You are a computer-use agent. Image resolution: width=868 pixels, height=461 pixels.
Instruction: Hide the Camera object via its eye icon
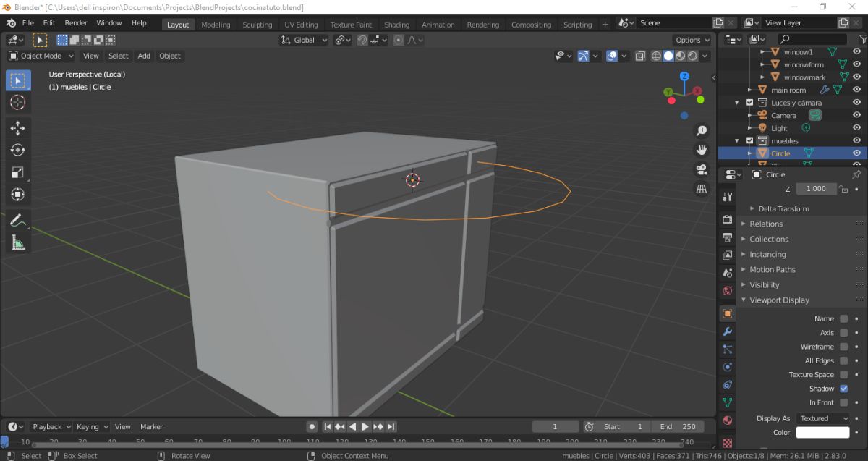pos(856,115)
